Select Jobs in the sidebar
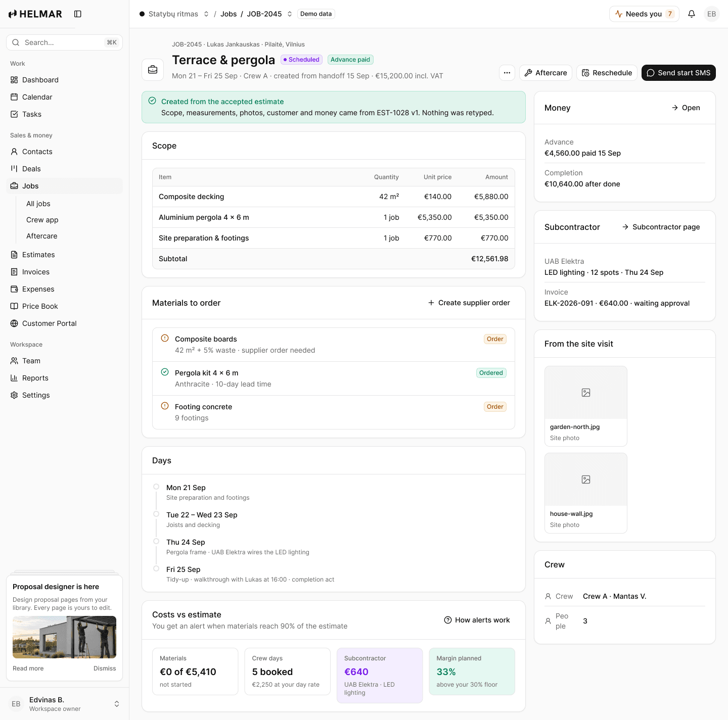Image resolution: width=728 pixels, height=720 pixels. click(x=64, y=186)
